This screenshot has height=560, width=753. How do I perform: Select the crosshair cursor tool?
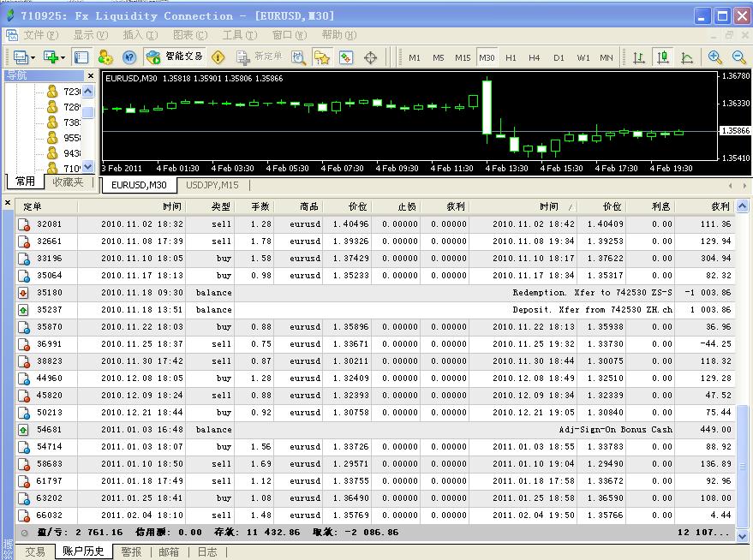coord(371,57)
